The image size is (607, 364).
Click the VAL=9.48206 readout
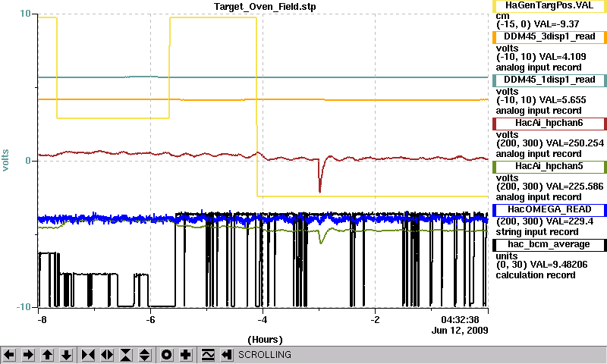[558, 265]
